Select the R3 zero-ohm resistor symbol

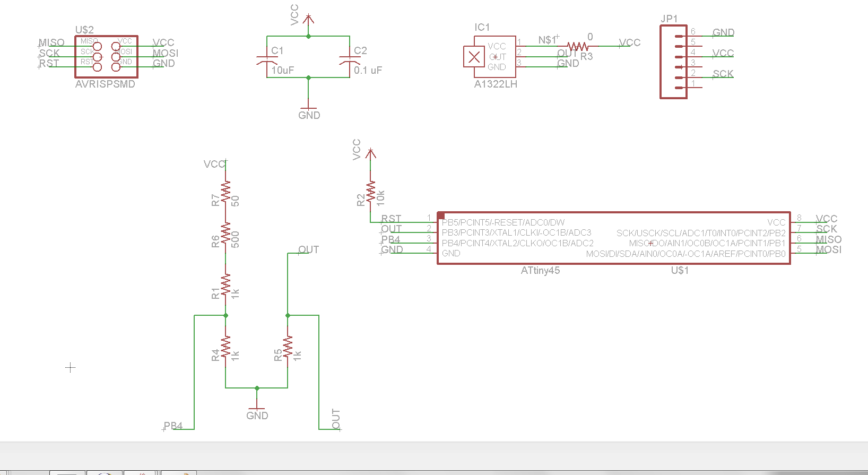coord(578,46)
